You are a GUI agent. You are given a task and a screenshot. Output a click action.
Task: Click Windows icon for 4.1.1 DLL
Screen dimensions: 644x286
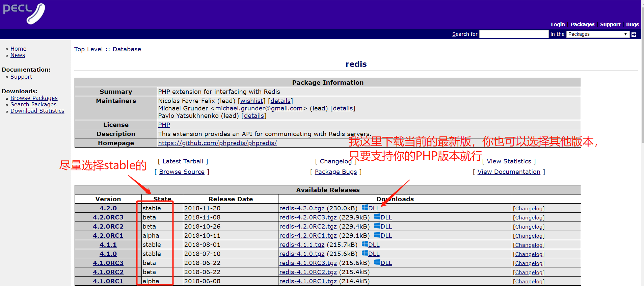click(x=365, y=244)
